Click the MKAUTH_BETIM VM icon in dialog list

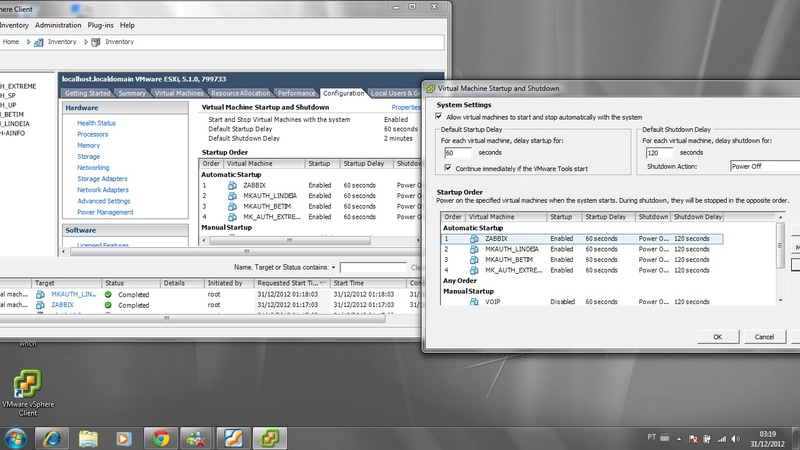474,260
